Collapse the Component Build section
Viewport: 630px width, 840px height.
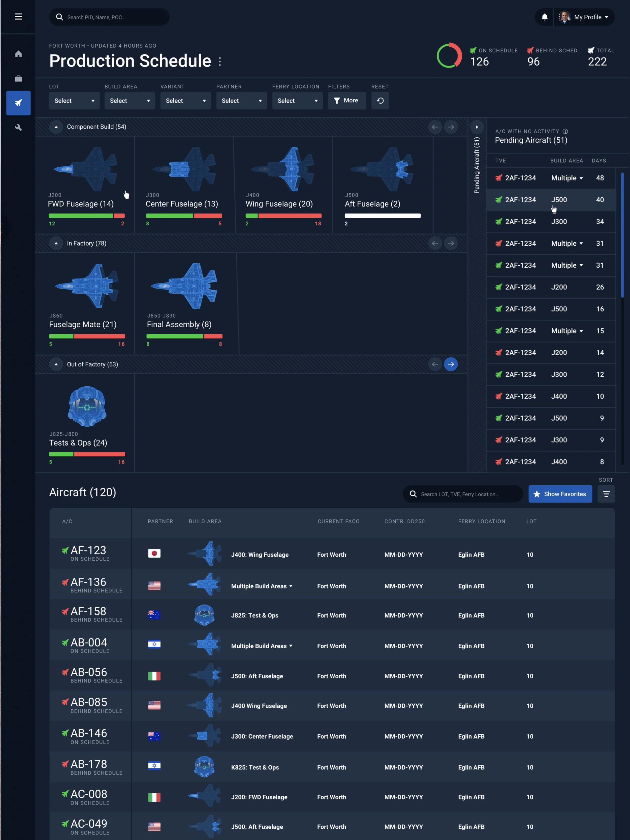[56, 127]
